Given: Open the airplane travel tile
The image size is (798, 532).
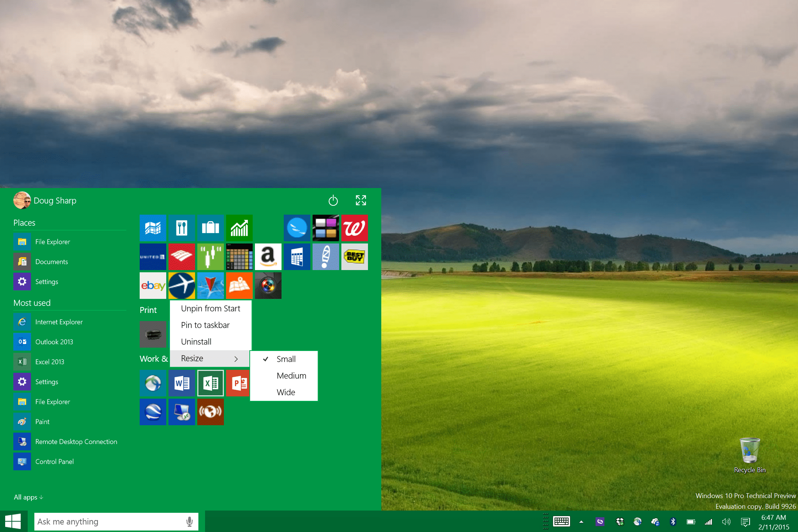Looking at the screenshot, I should coord(182,286).
